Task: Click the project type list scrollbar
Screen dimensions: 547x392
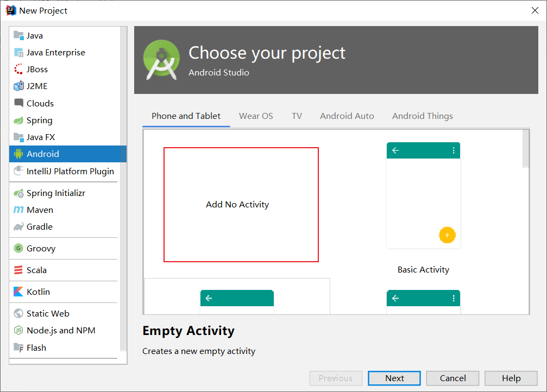Action: [x=123, y=188]
